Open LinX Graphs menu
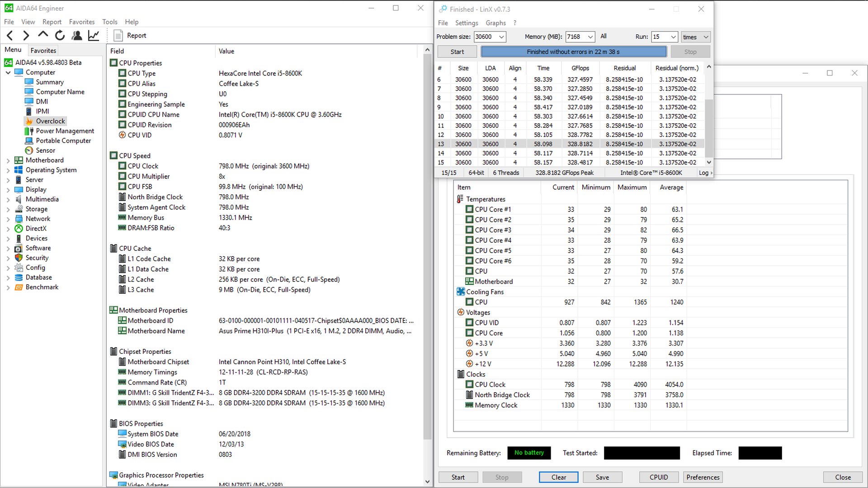This screenshot has height=488, width=868. coord(495,23)
